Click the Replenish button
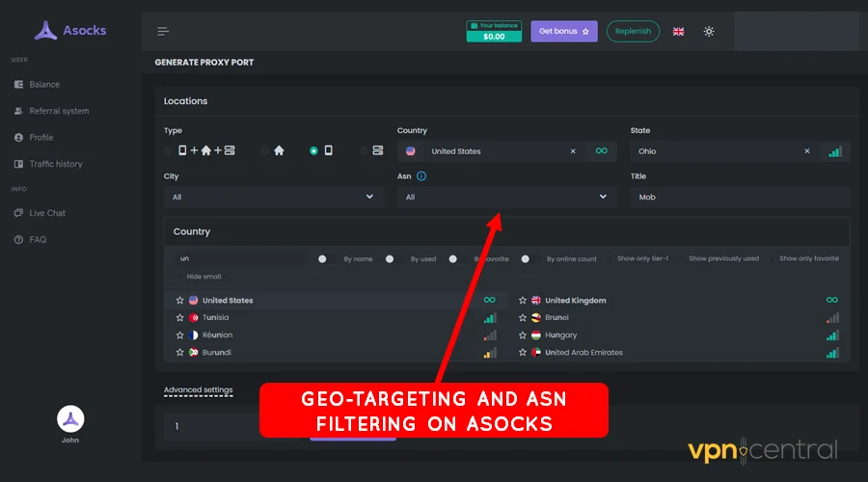Image resolution: width=868 pixels, height=482 pixels. (x=633, y=31)
